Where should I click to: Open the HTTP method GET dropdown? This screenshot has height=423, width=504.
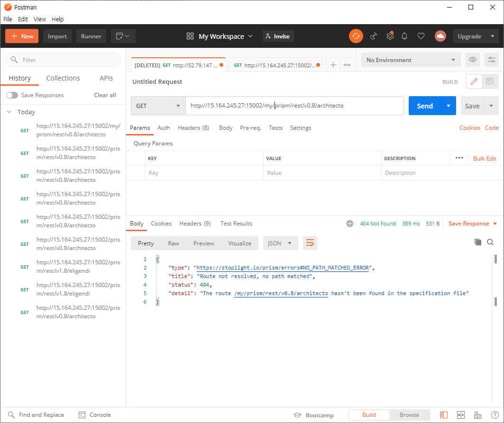coord(158,106)
